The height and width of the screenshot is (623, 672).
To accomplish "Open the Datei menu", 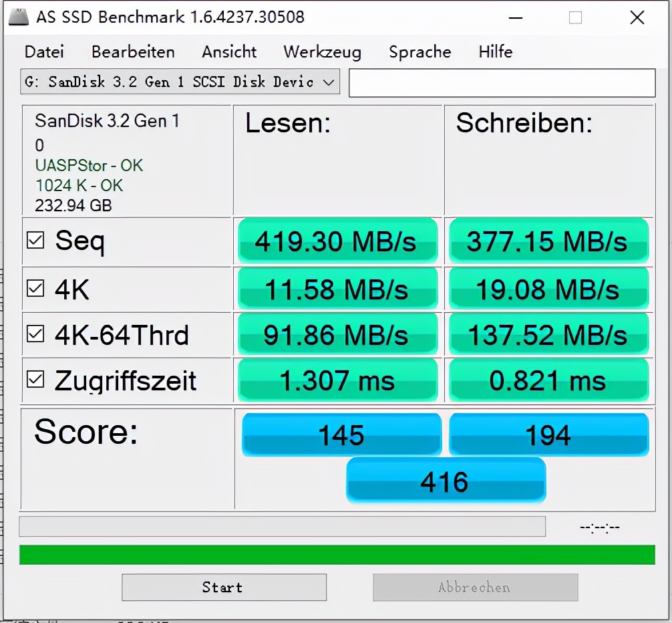I will pos(44,51).
